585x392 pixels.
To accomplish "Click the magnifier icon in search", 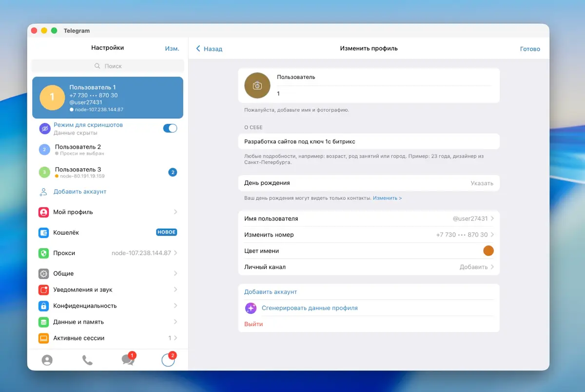I will [x=97, y=66].
